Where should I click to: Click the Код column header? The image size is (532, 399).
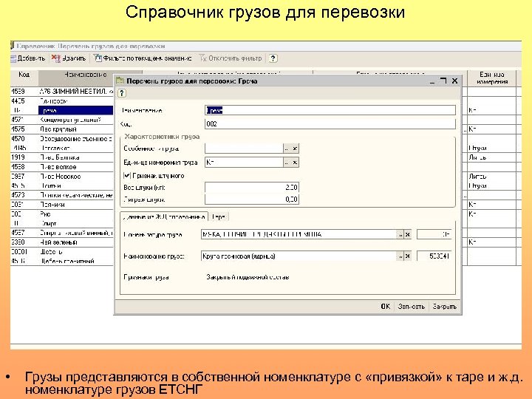(x=24, y=78)
